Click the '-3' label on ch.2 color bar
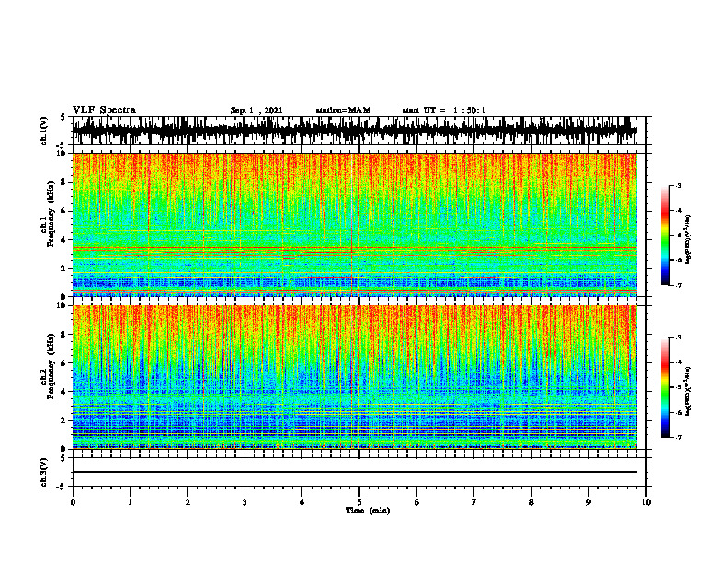 pos(677,338)
